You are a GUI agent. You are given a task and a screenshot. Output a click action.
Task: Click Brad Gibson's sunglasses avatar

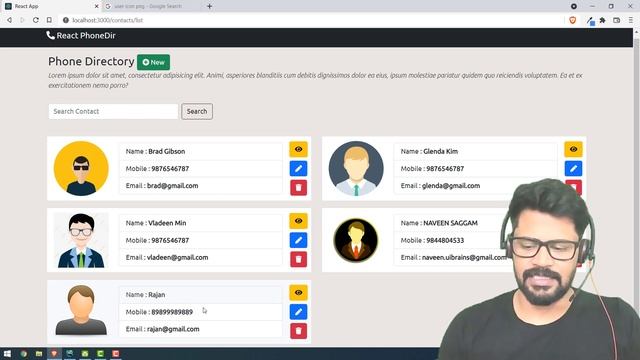(x=81, y=169)
